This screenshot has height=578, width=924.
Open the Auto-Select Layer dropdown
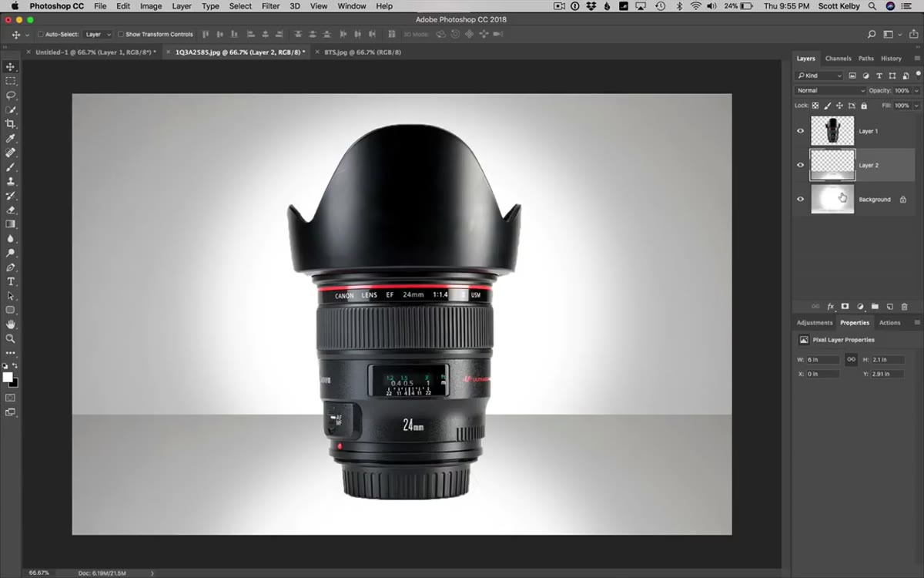click(98, 35)
